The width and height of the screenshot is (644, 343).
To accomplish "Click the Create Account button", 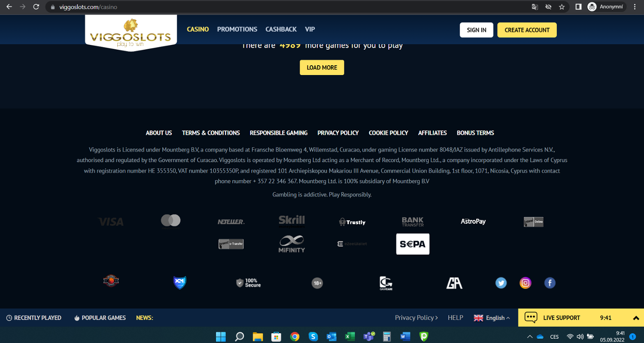I will tap(527, 30).
